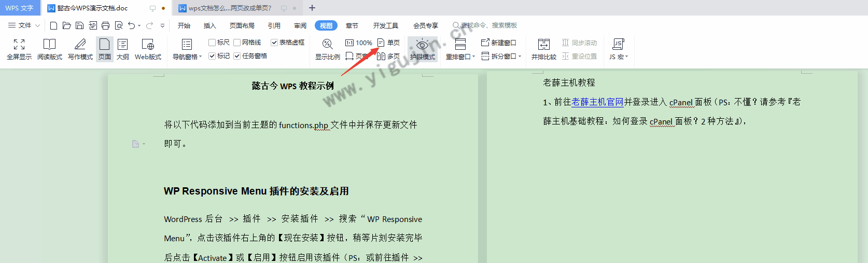Enable the ruler checkbox (标尺)
The height and width of the screenshot is (263, 868).
click(x=219, y=43)
